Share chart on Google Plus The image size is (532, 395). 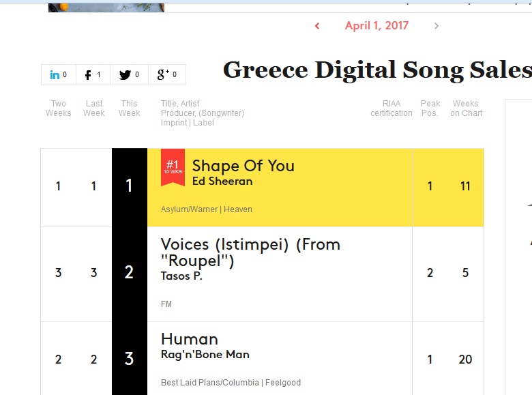pos(167,75)
